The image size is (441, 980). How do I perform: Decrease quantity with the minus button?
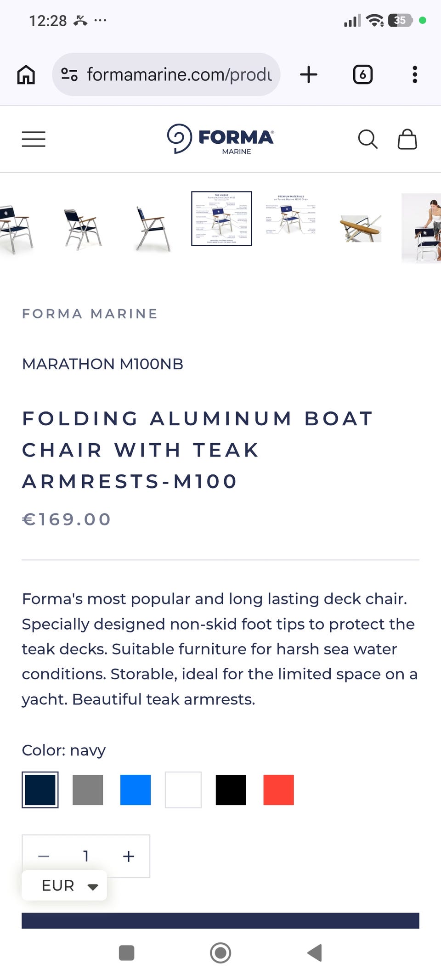point(44,856)
